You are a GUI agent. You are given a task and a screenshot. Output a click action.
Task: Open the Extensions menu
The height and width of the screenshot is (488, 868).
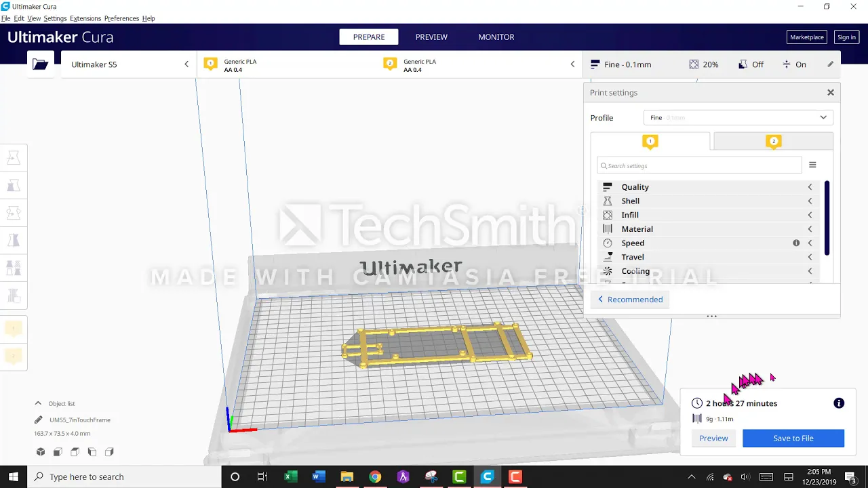pos(85,18)
